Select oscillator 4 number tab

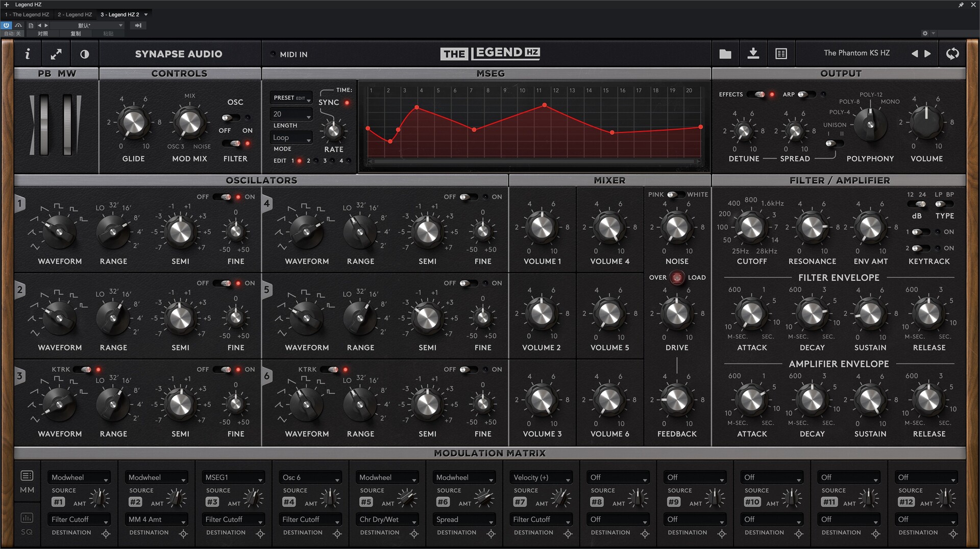[x=266, y=204]
